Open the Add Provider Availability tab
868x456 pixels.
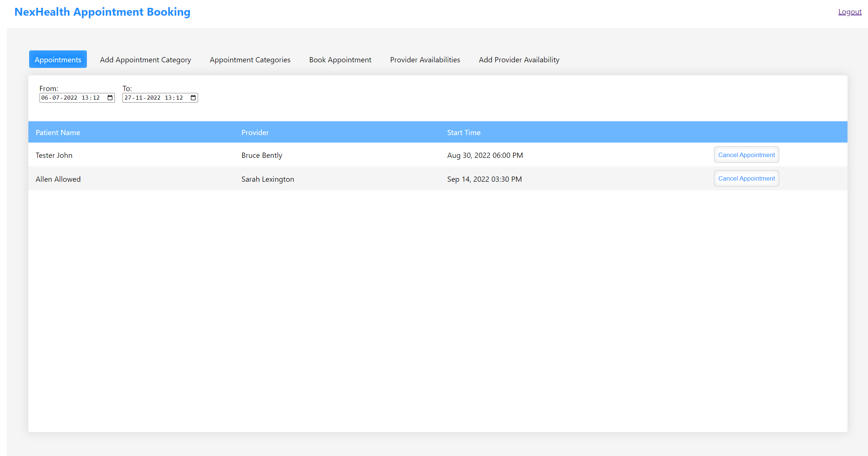[519, 60]
